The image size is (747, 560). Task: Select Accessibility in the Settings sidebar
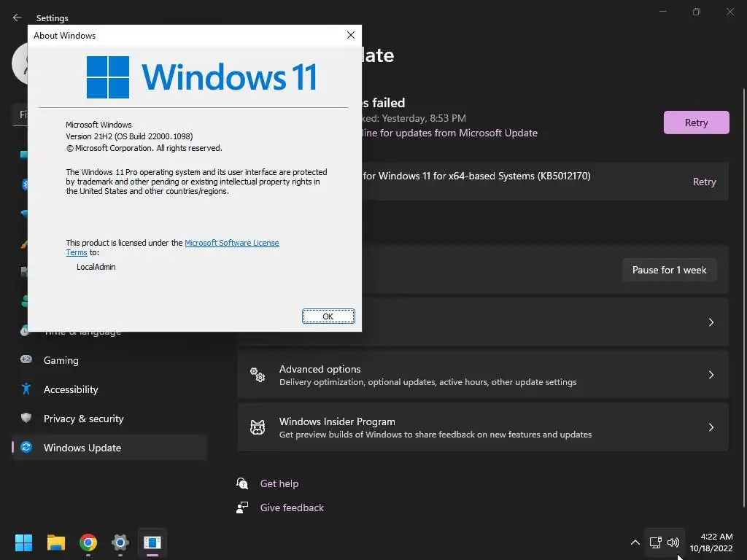(x=109, y=389)
